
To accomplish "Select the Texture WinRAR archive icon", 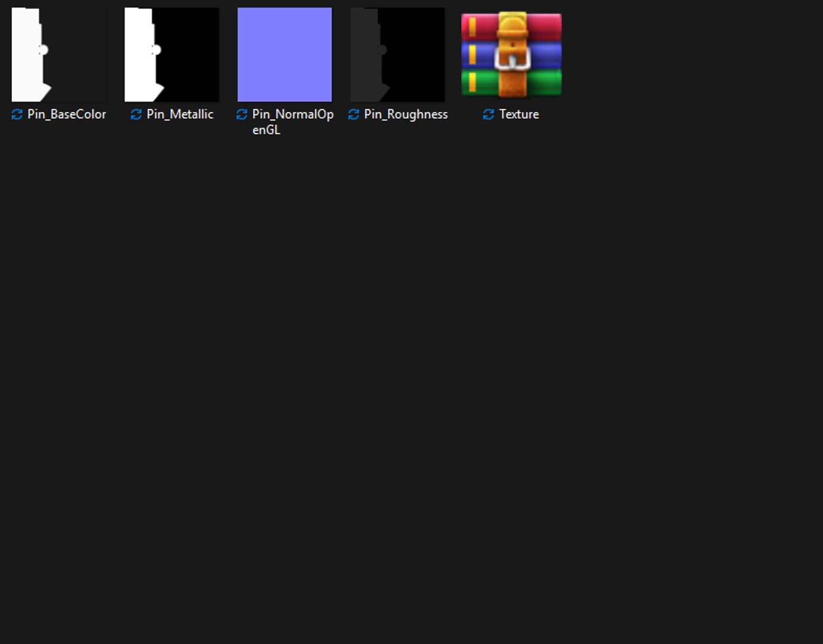I will [512, 54].
